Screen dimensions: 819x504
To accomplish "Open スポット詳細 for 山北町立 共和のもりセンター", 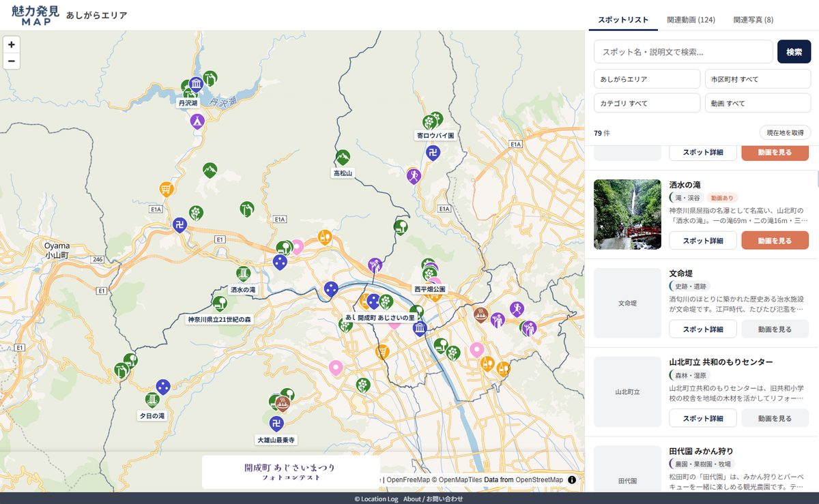I will (703, 418).
